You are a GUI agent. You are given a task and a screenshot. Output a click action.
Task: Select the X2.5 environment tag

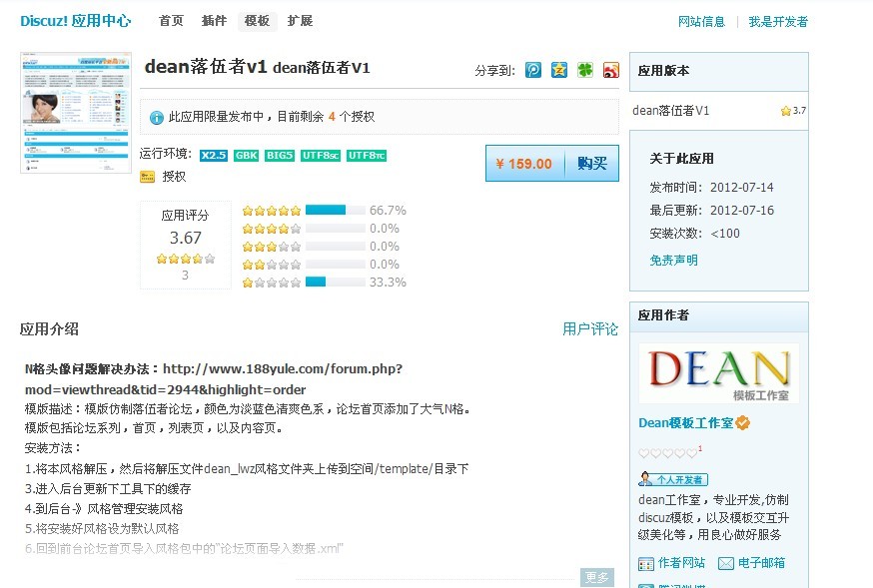[214, 155]
